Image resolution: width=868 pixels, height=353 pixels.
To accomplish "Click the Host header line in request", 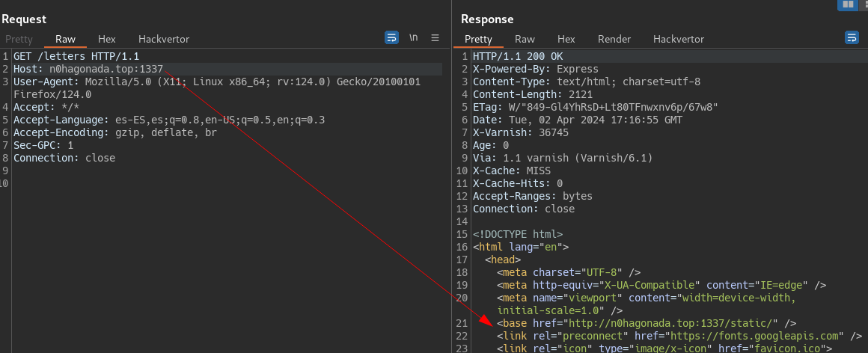I will 88,69.
